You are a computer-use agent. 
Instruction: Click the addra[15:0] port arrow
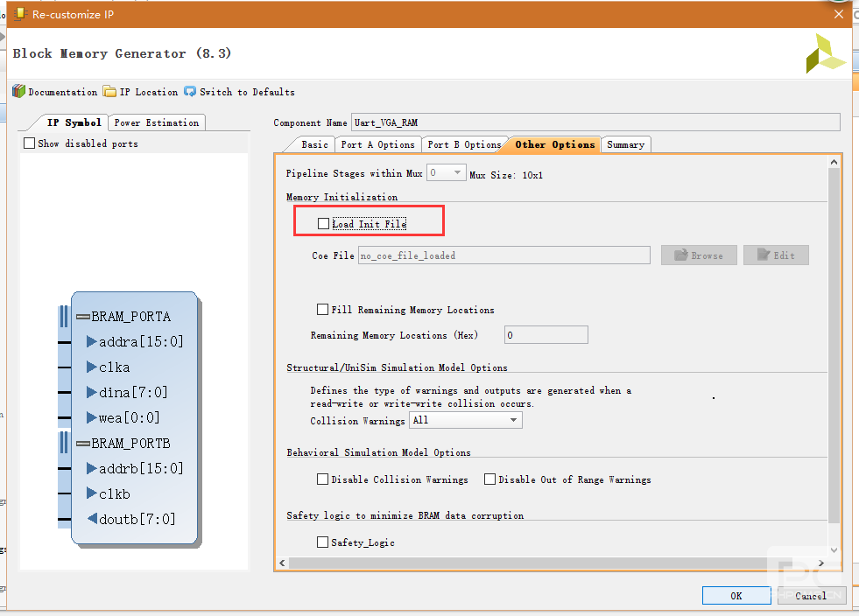point(91,341)
